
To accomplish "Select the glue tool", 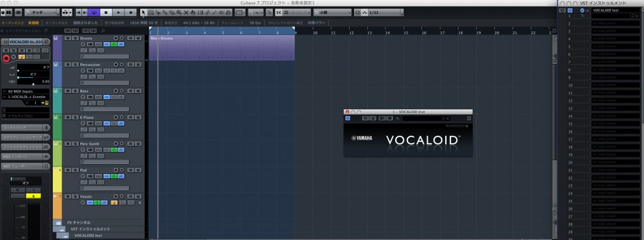I will click(x=165, y=13).
